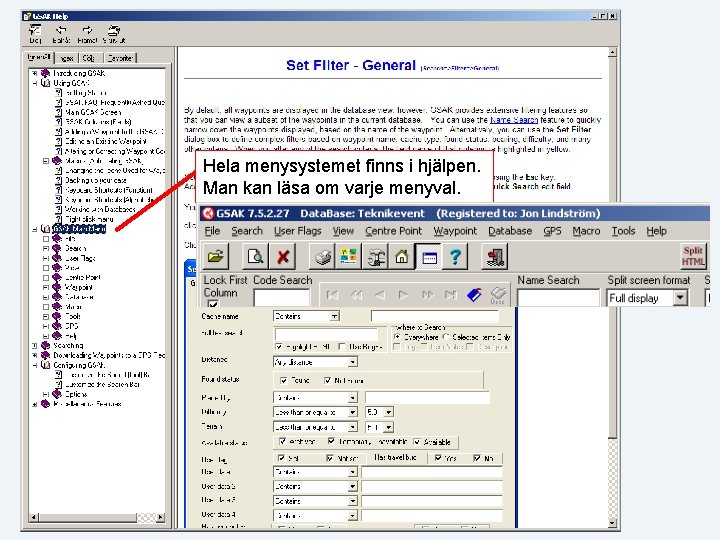Image resolution: width=720 pixels, height=540 pixels.
Task: Select the Selected items Only radio button
Action: click(446, 337)
